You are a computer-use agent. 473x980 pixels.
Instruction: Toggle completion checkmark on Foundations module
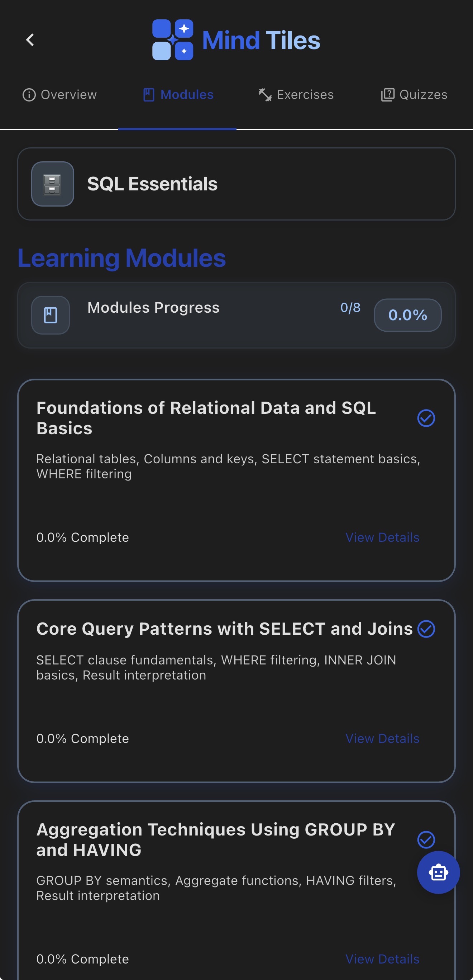coord(426,417)
